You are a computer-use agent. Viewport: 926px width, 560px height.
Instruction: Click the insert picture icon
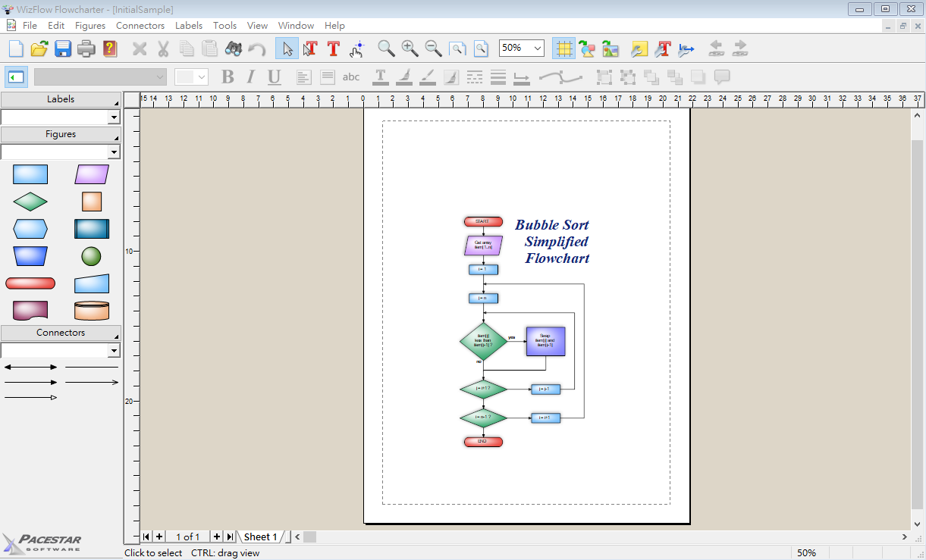coord(611,49)
